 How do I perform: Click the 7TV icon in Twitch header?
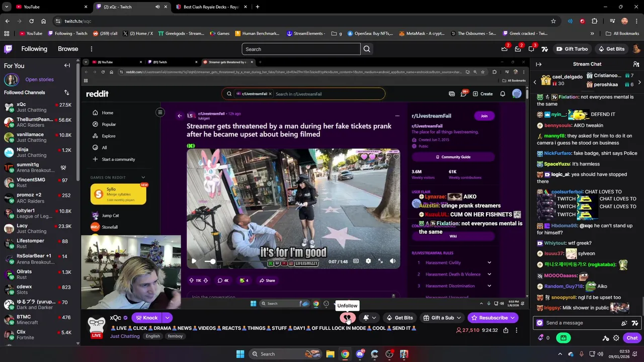click(545, 49)
